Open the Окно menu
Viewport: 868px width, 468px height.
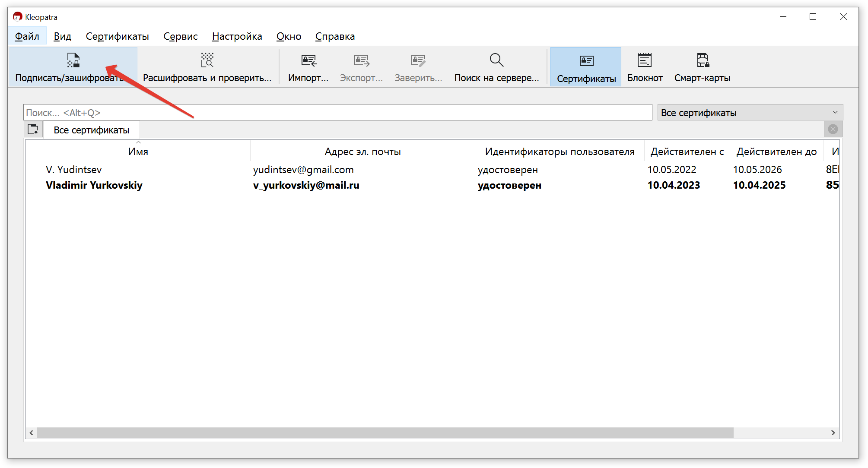[289, 36]
